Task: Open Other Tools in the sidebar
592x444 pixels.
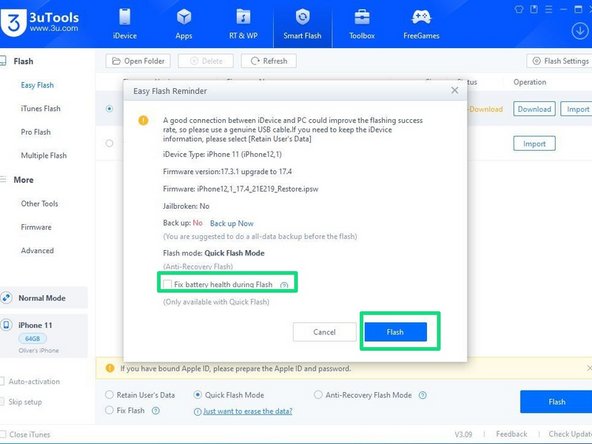Action: (39, 204)
